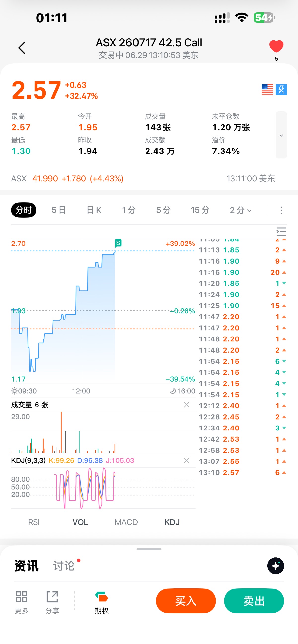Switch to the 日K chart tab
The image size is (298, 644).
94,210
